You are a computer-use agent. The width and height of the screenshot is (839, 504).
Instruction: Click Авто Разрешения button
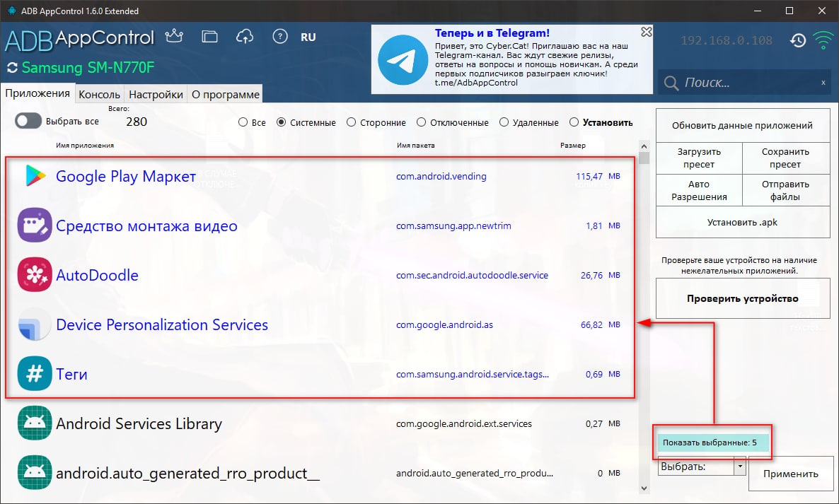pyautogui.click(x=699, y=190)
